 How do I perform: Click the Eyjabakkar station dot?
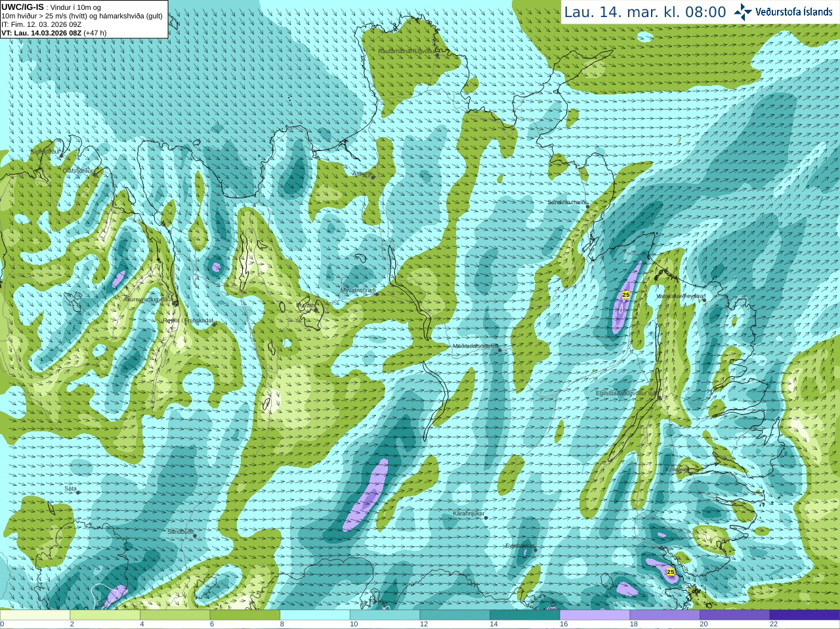535,550
